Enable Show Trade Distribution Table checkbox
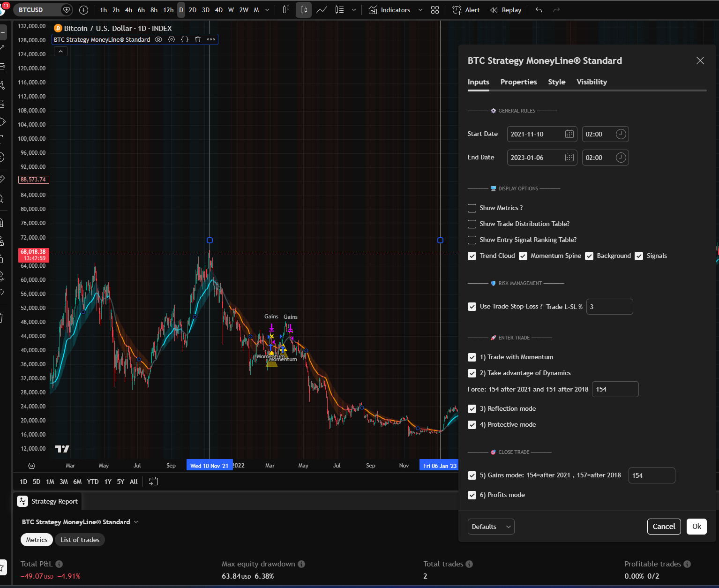The image size is (719, 588). [x=472, y=224]
